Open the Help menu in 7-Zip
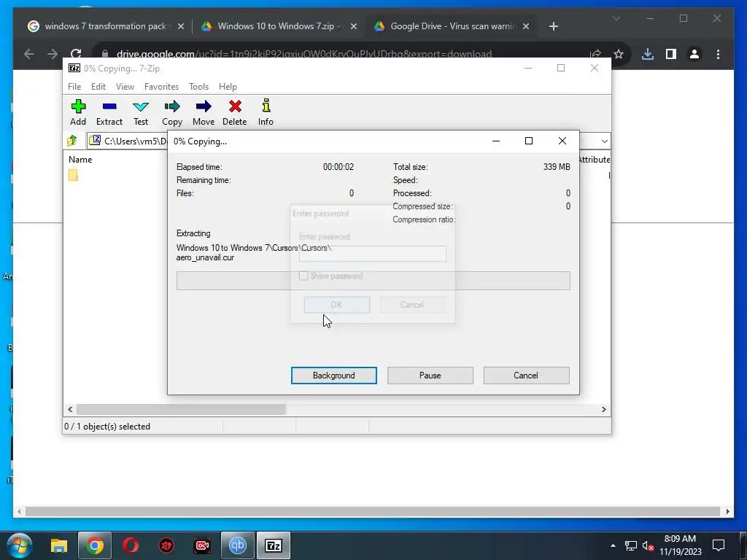747x560 pixels. coord(228,87)
